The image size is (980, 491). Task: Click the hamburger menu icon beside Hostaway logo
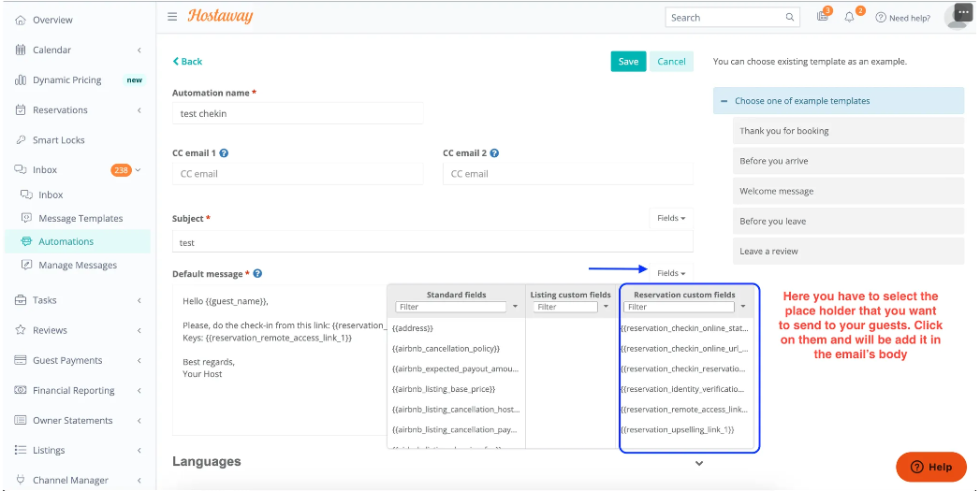(172, 17)
